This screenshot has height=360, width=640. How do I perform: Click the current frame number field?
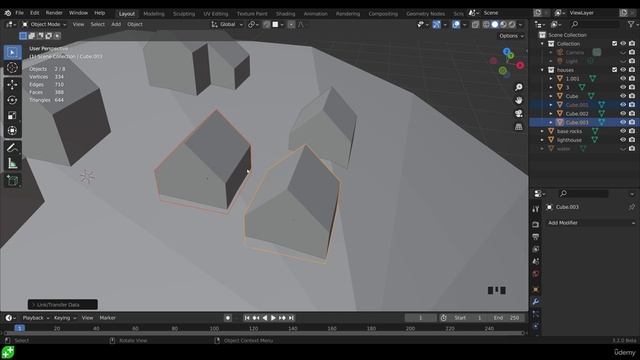click(420, 318)
